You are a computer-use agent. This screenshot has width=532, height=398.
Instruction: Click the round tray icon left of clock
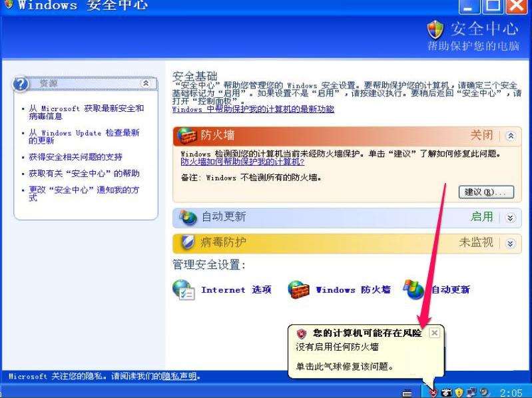485,393
